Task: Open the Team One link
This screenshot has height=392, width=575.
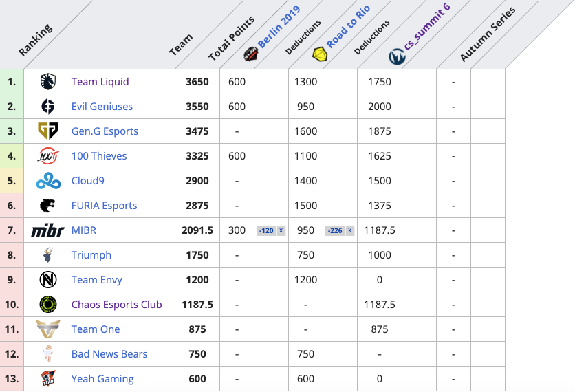Action: click(96, 329)
